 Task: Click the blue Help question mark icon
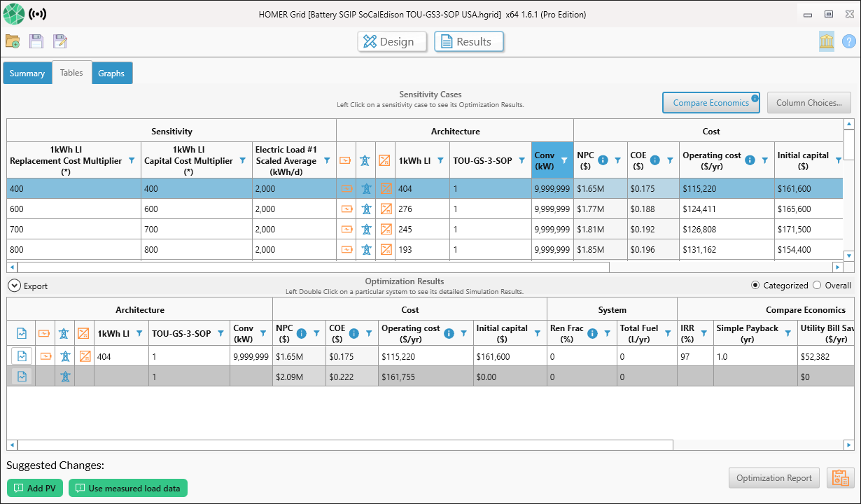pos(848,41)
